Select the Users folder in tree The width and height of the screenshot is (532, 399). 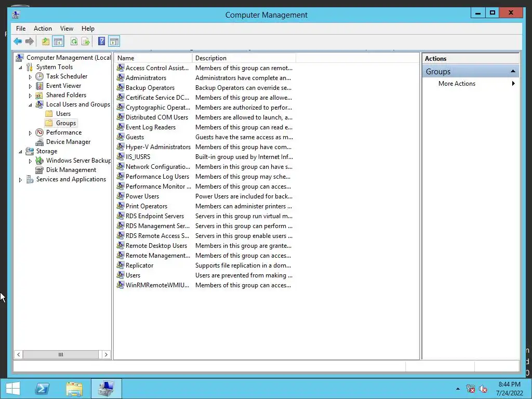coord(63,114)
